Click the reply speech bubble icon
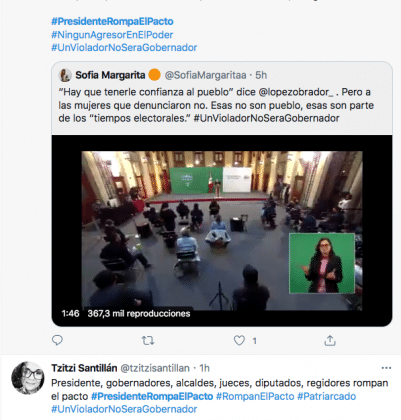This screenshot has height=420, width=401. click(57, 340)
